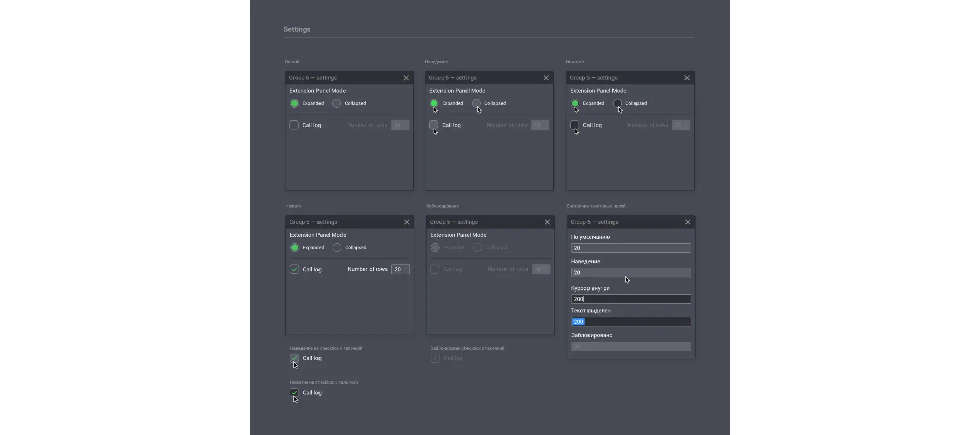Screen dimensions: 980x435
Task: Click the text field below Наведение label
Action: (630, 273)
